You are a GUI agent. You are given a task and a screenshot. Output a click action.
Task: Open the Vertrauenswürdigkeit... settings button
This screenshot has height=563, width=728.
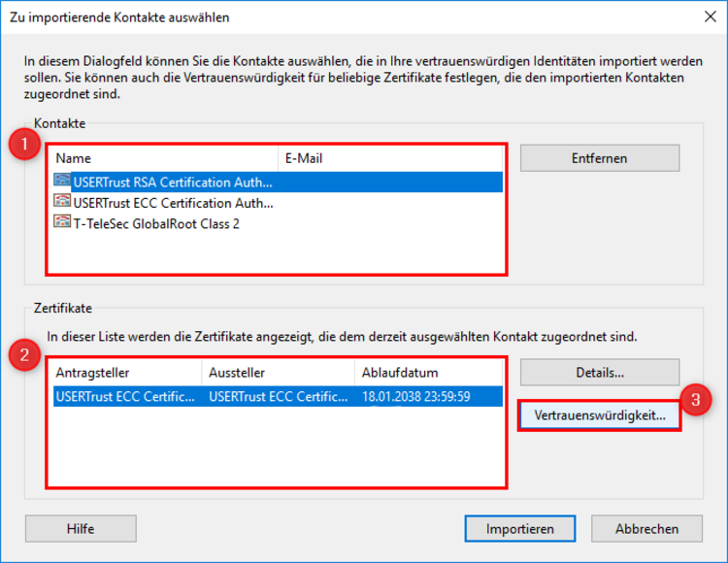coord(600,414)
